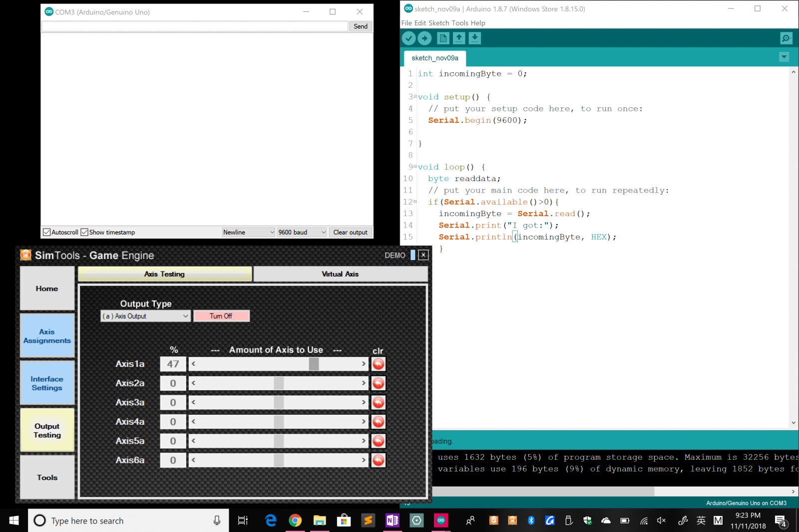Click the Verify checkmark icon in Arduino IDE
The image size is (799, 532).
408,38
